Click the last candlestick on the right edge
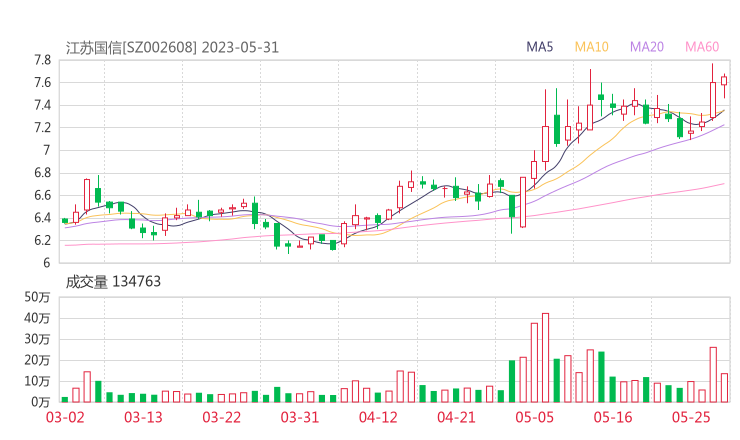740x440 pixels. point(724,86)
